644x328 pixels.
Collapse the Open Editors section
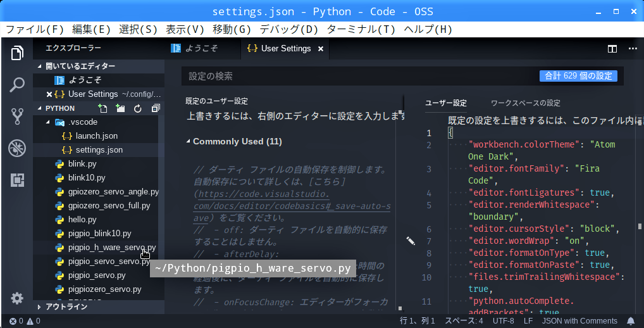(x=39, y=66)
